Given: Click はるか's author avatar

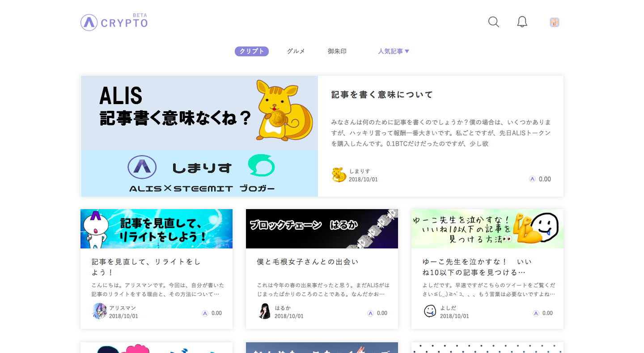Looking at the screenshot, I should tap(265, 311).
